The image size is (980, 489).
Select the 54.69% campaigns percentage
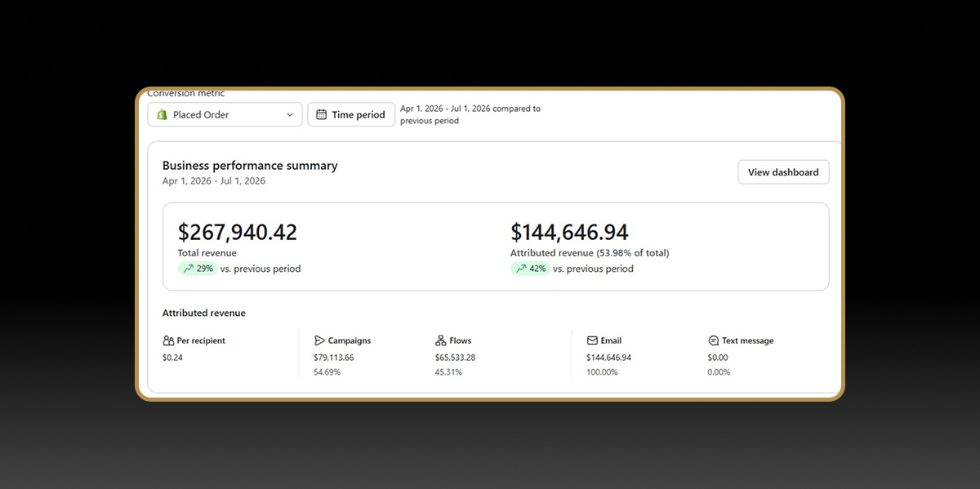327,372
